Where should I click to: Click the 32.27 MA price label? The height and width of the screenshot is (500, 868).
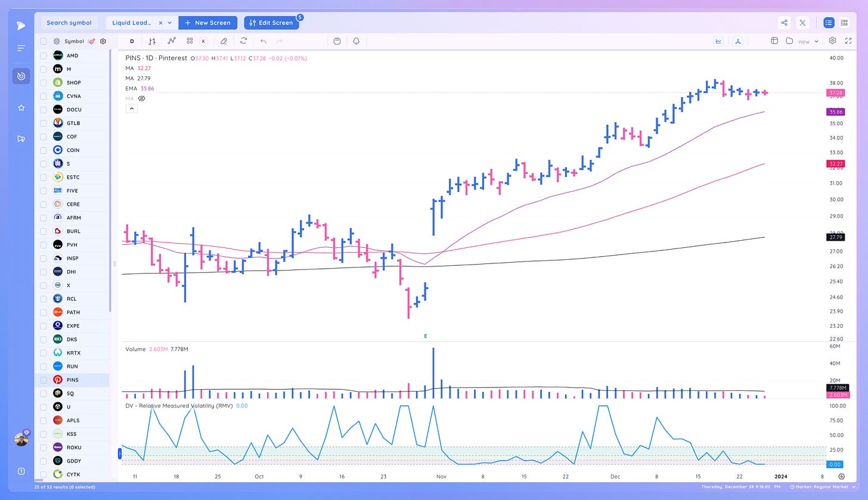click(835, 163)
